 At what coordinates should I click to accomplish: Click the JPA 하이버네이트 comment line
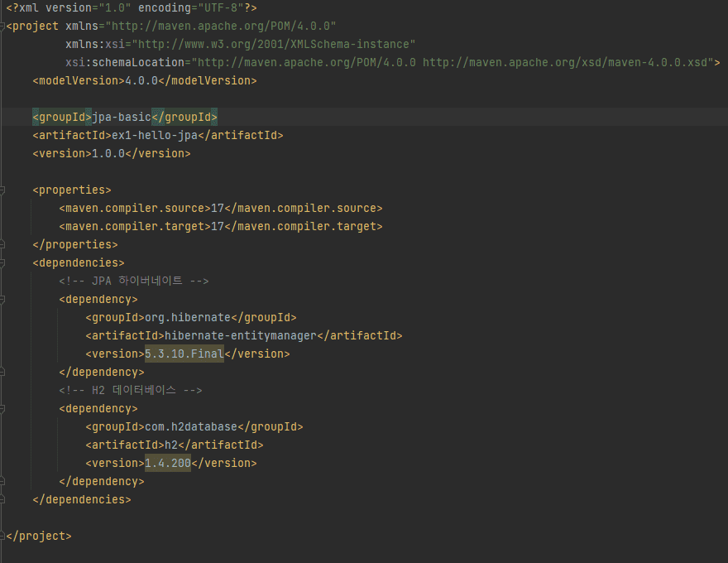134,281
